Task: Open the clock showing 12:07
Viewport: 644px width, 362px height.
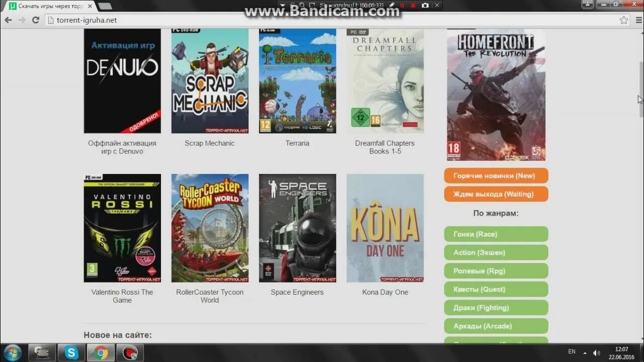Action: coord(622,353)
